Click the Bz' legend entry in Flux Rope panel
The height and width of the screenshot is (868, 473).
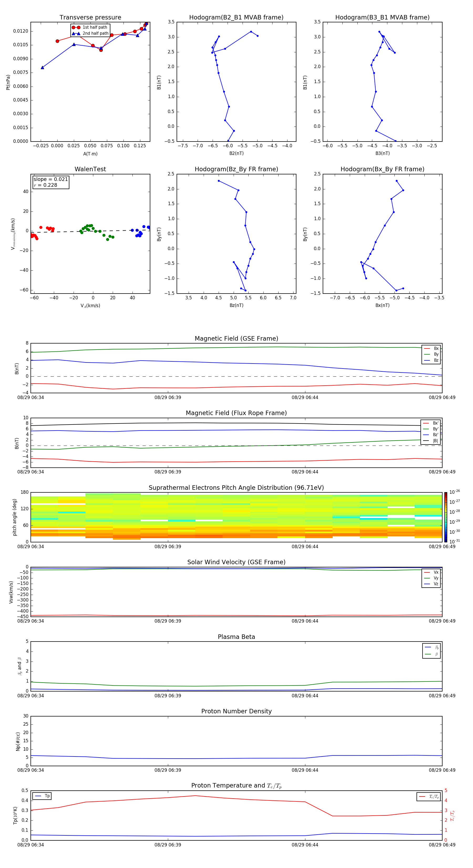coord(431,435)
